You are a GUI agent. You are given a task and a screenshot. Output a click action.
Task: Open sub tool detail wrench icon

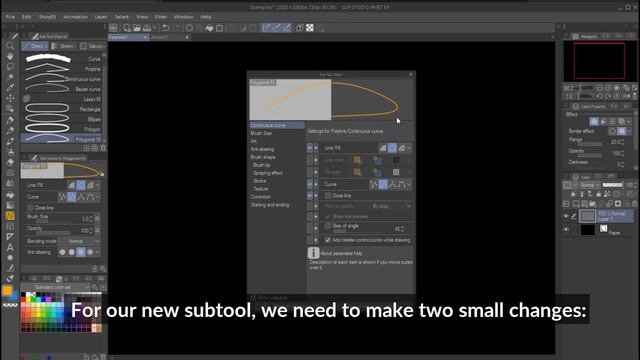click(103, 268)
